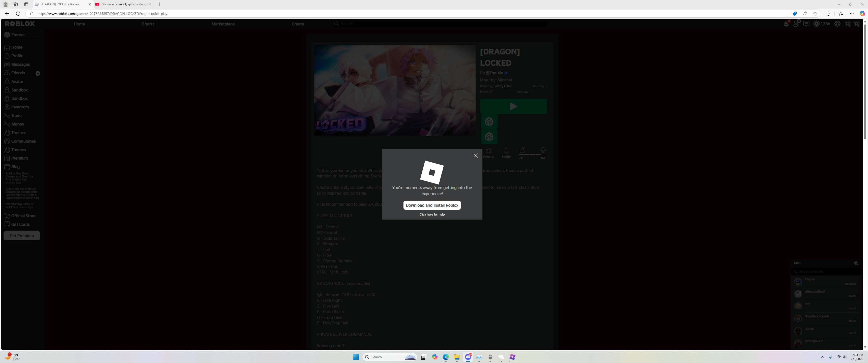
Task: Open the LOCKED game thumbnail image
Action: tap(395, 90)
